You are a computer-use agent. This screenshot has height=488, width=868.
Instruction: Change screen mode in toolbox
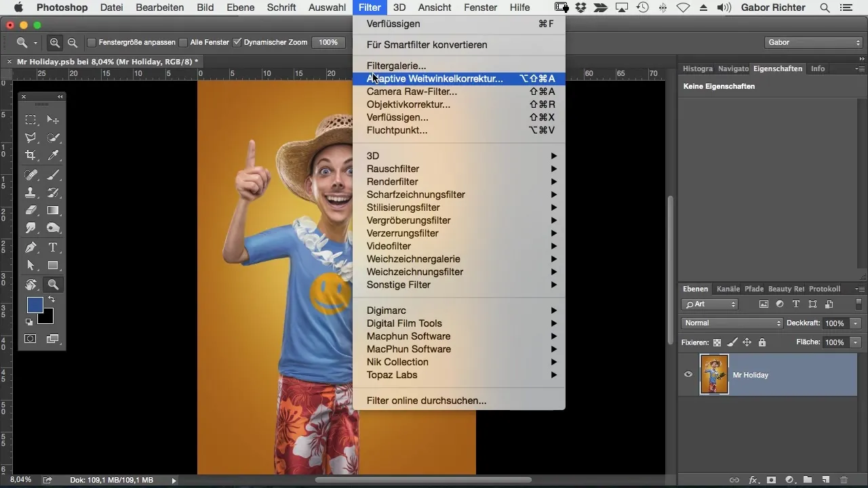click(x=53, y=338)
